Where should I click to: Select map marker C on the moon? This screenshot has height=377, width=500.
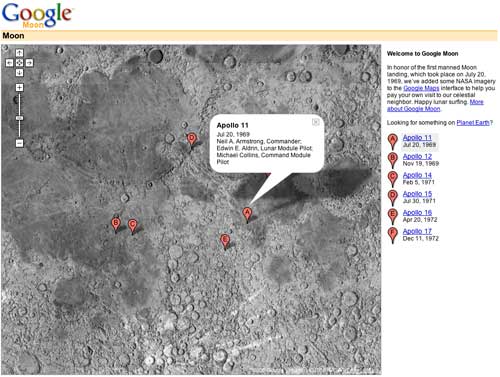click(132, 226)
